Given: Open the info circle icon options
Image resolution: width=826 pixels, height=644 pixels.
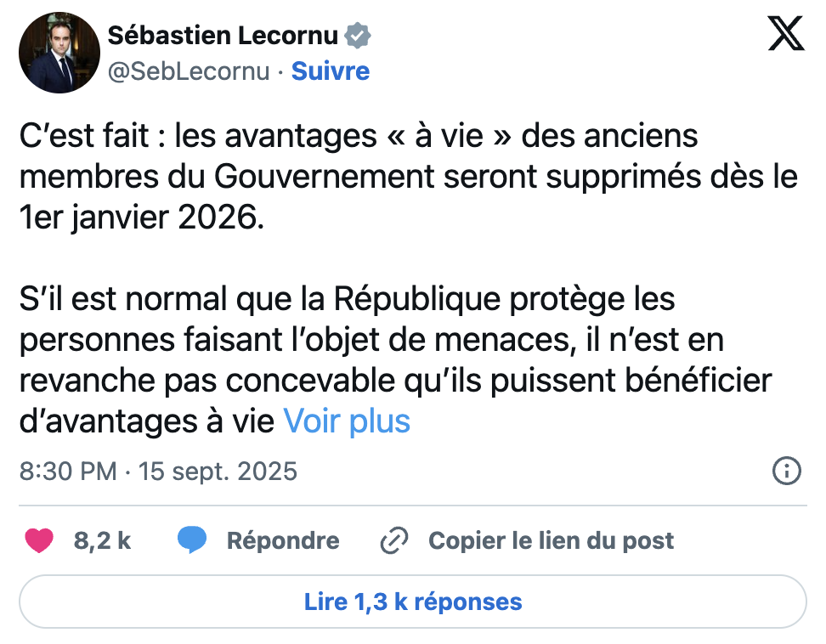Looking at the screenshot, I should coord(789,472).
